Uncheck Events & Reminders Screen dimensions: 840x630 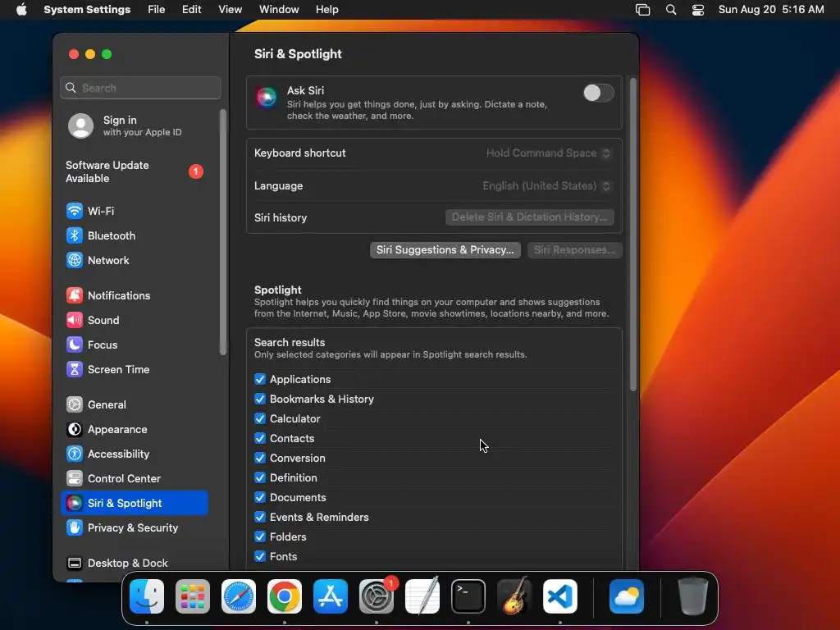(260, 517)
